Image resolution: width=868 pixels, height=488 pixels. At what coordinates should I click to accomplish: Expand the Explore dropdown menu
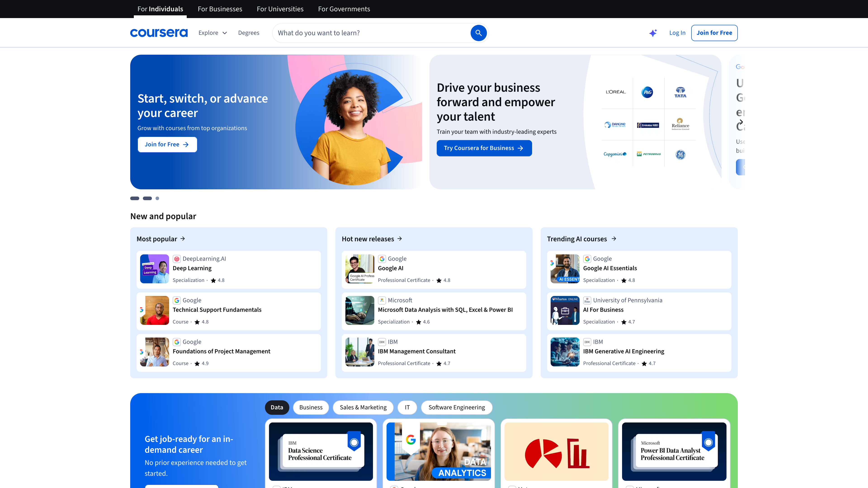213,33
